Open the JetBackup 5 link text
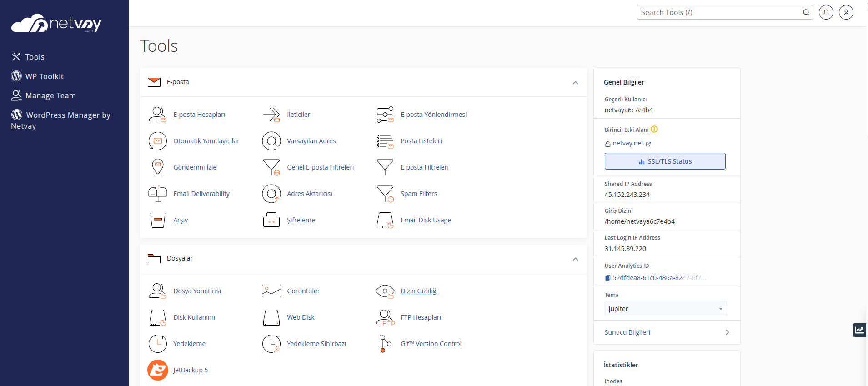The image size is (868, 386). point(191,370)
